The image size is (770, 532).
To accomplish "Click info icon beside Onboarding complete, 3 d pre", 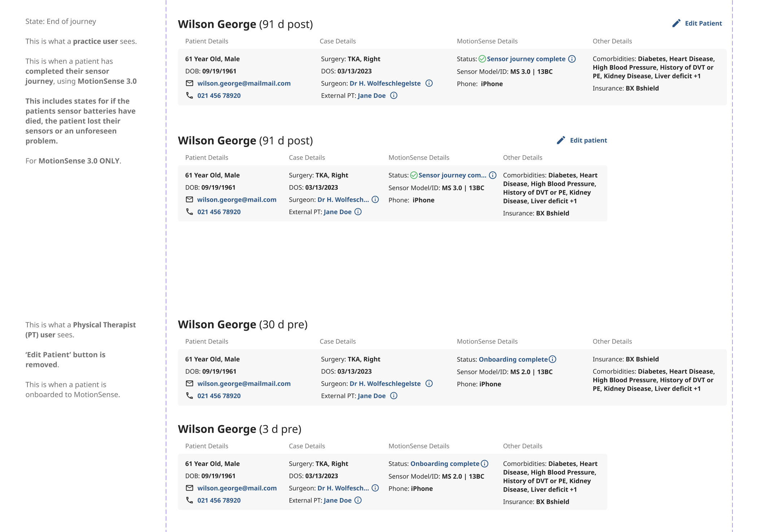I will (x=485, y=464).
